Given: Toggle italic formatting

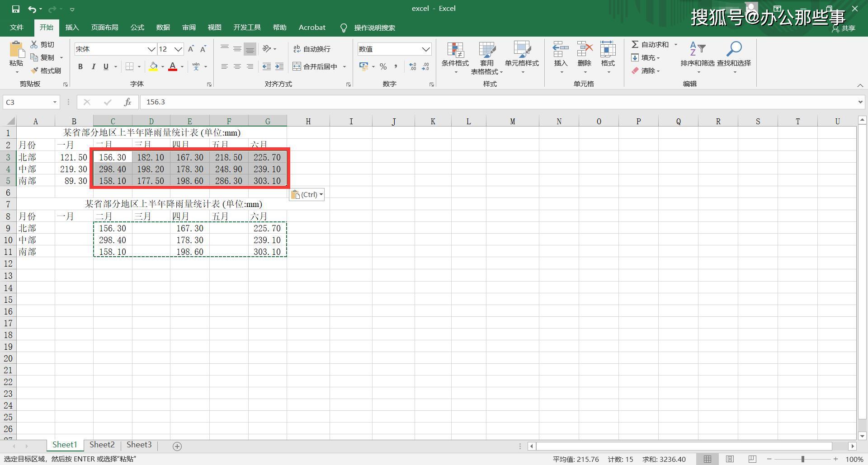Looking at the screenshot, I should click(x=93, y=66).
